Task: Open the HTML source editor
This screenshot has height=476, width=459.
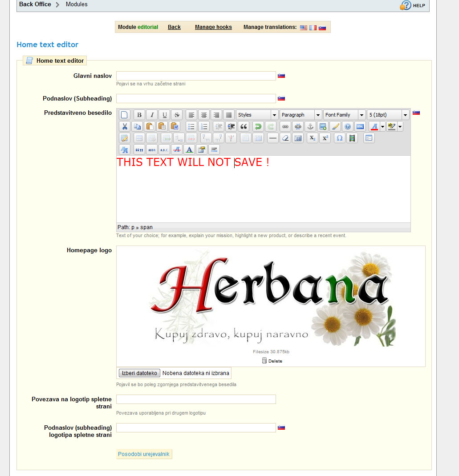Action: click(x=360, y=126)
